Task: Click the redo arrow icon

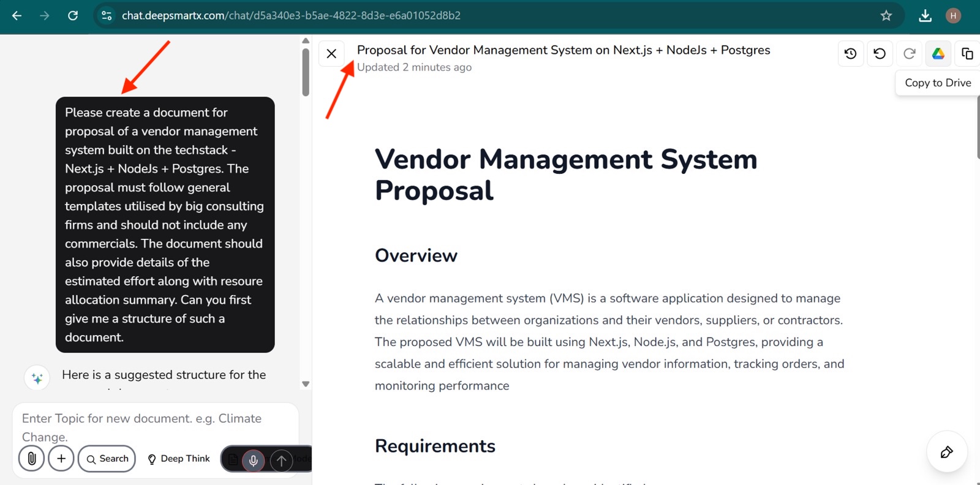Action: click(x=909, y=54)
